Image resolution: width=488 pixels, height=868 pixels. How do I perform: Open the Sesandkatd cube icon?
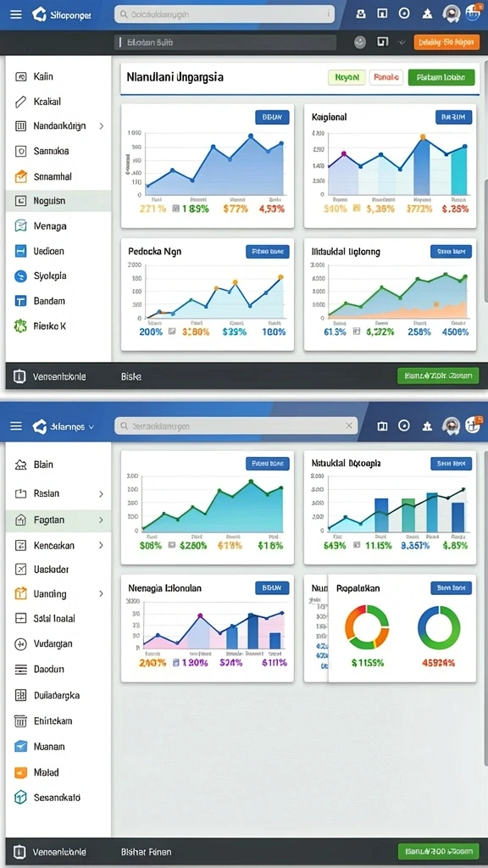click(x=20, y=797)
